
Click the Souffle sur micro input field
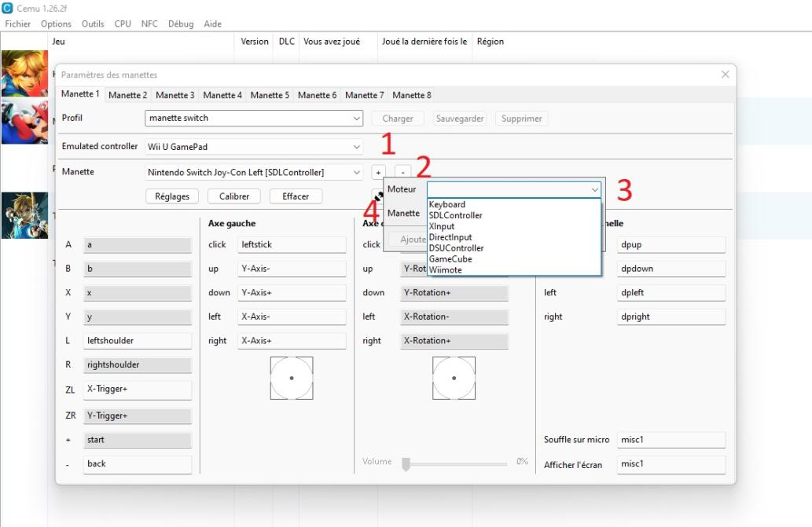coord(671,440)
